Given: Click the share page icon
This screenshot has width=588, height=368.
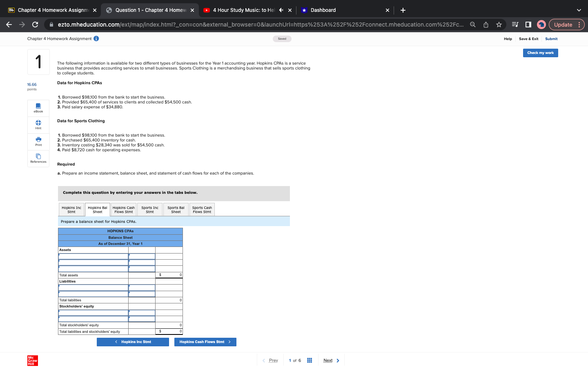Looking at the screenshot, I should tap(486, 25).
